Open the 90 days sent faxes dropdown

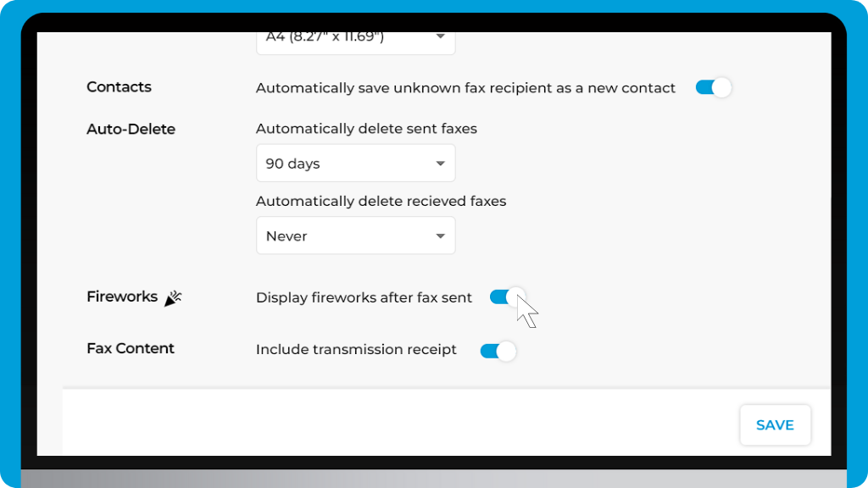pyautogui.click(x=355, y=164)
